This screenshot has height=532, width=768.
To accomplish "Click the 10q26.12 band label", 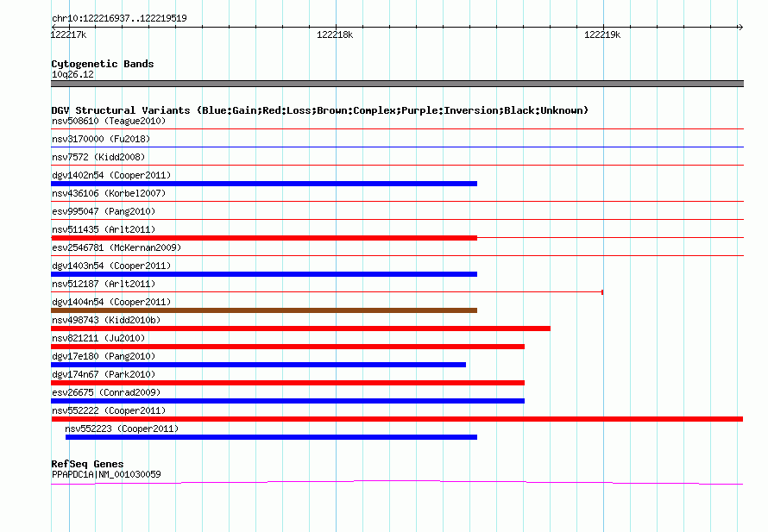I will (72, 74).
